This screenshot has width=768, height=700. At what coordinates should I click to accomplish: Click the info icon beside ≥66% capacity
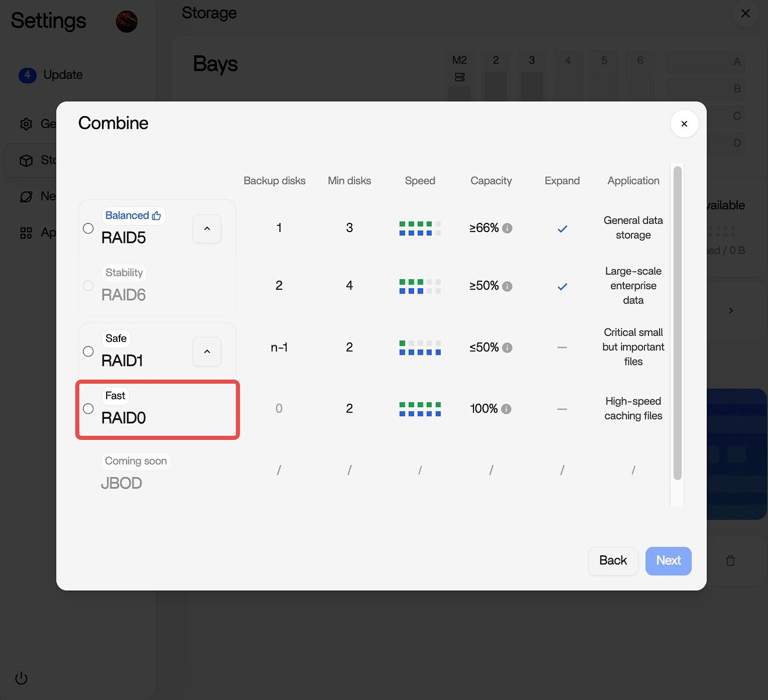507,228
